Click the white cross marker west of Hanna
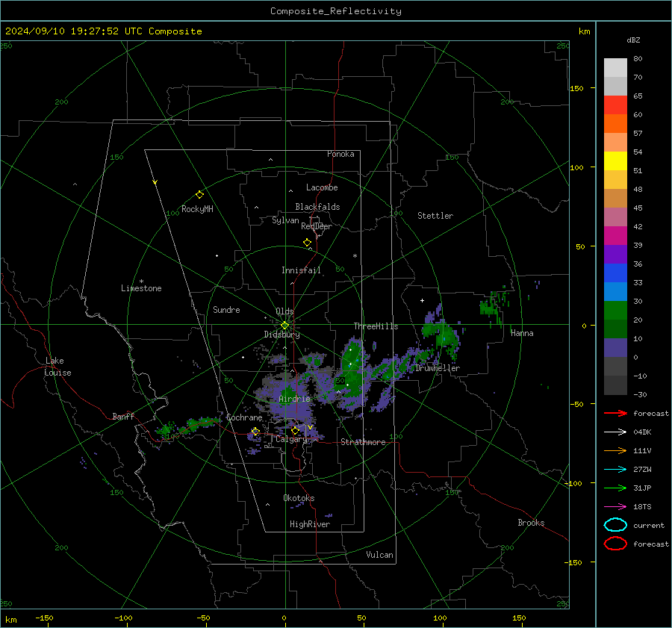672x628 pixels. [422, 300]
